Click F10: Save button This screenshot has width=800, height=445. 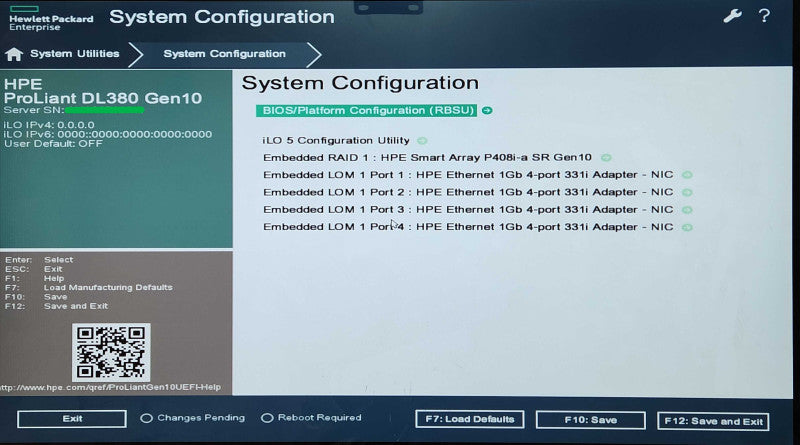[590, 421]
